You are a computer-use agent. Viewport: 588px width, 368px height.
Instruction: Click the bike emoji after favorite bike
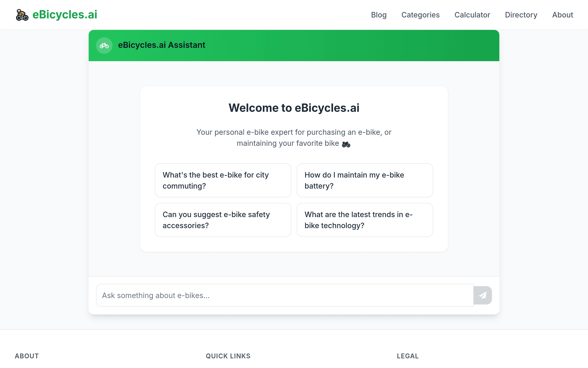(346, 144)
